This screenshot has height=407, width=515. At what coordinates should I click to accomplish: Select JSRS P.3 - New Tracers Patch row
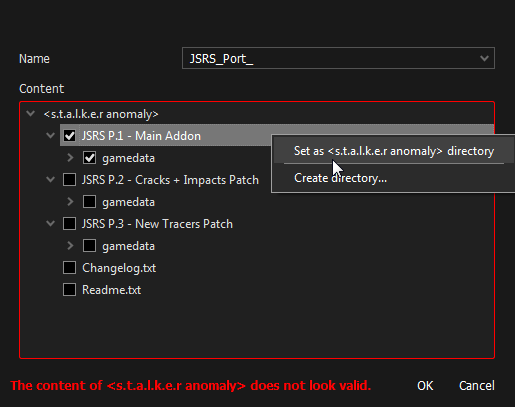(x=157, y=224)
